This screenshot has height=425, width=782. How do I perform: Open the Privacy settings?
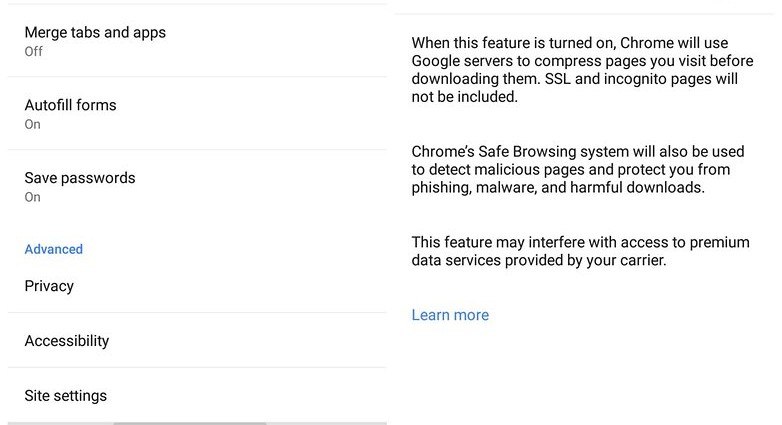click(x=49, y=286)
